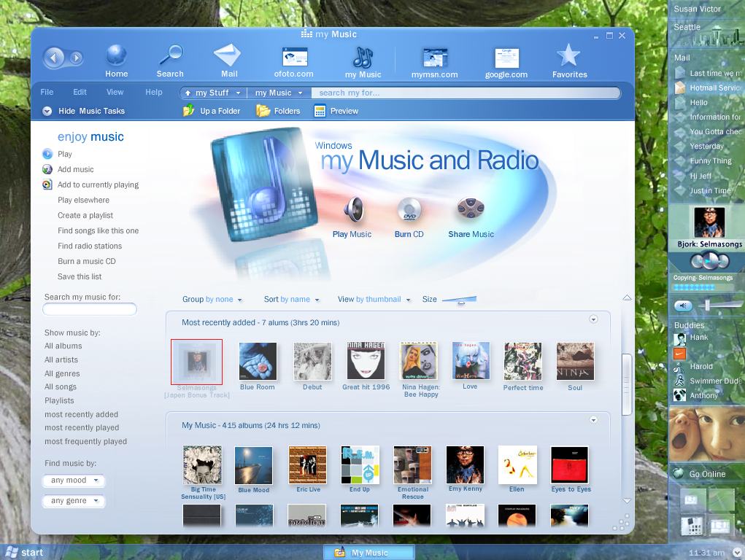This screenshot has height=560, width=745.
Task: Open Anthony's buddy avatar
Action: tap(679, 395)
